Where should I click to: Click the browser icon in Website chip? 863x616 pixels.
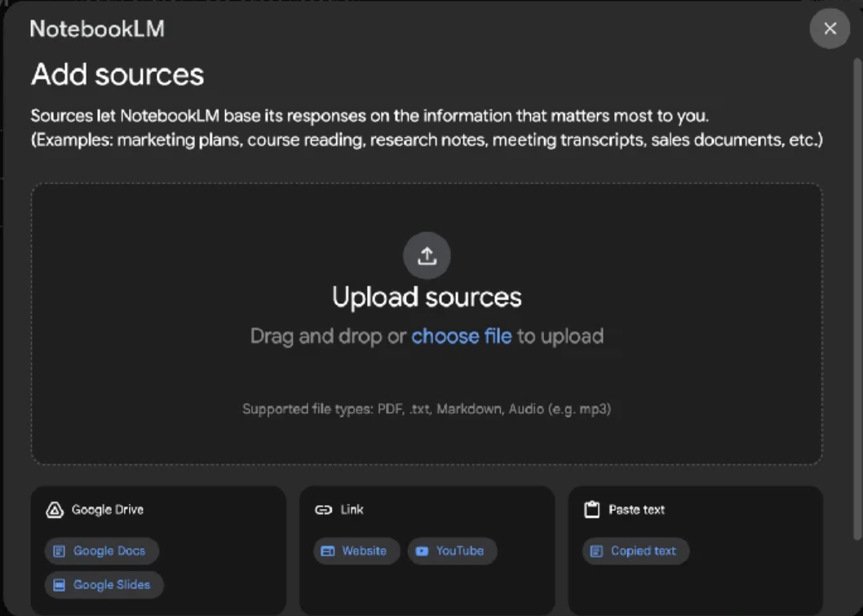pos(328,552)
